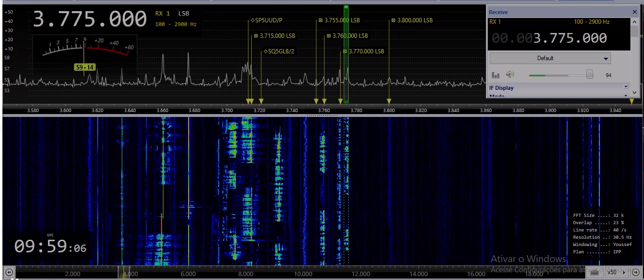644x280 pixels.
Task: Open the Default preset dropdown
Action: [550, 58]
